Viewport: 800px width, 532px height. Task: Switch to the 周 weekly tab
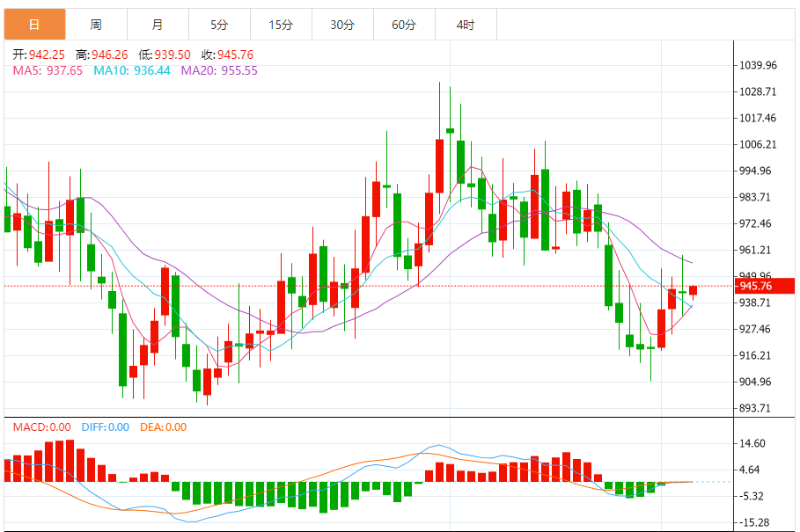pos(97,25)
